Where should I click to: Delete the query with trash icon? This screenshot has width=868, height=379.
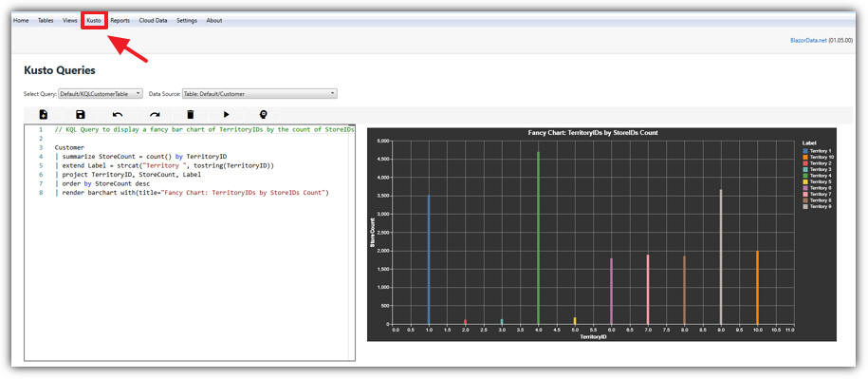191,115
